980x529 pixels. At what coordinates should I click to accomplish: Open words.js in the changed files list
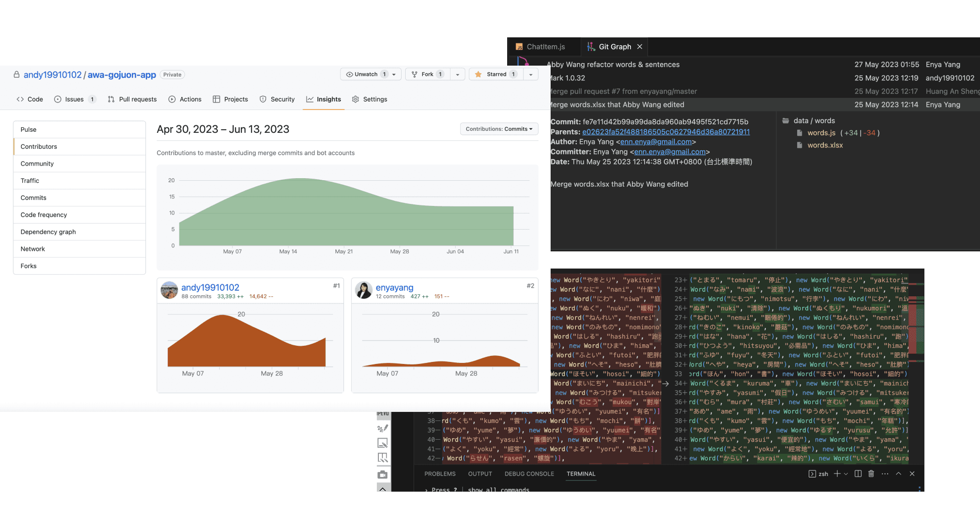pos(821,133)
